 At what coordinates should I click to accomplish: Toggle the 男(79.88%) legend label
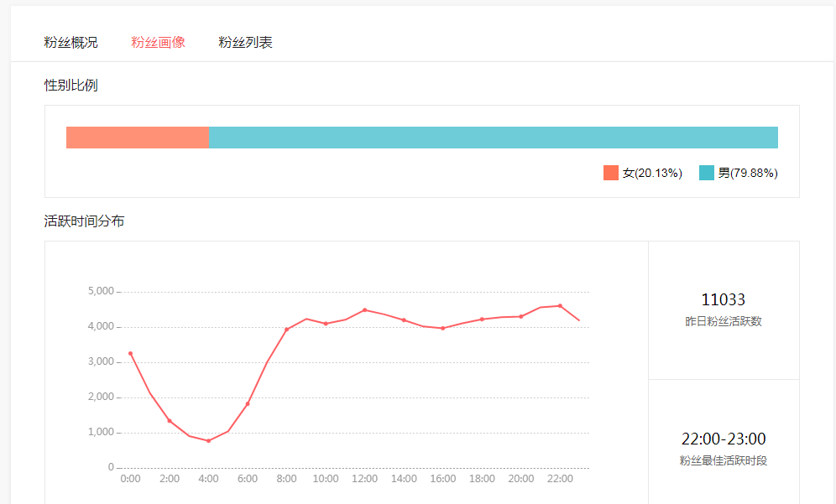click(x=748, y=173)
